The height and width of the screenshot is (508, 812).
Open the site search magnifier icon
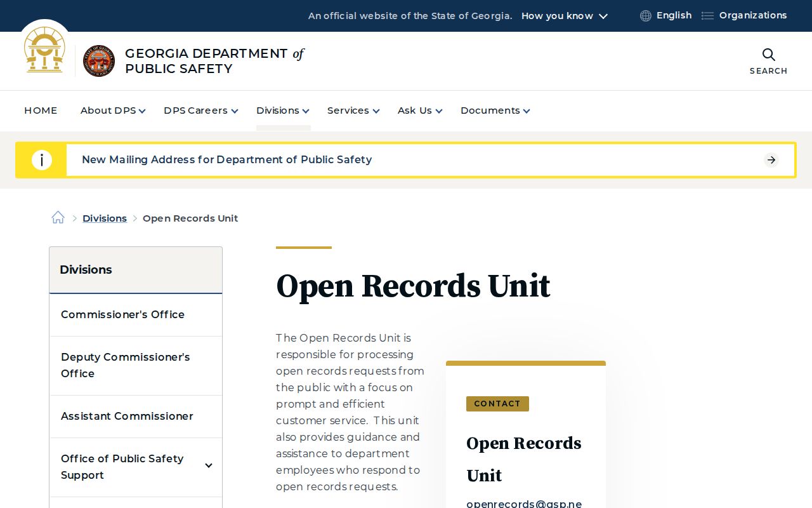[768, 55]
